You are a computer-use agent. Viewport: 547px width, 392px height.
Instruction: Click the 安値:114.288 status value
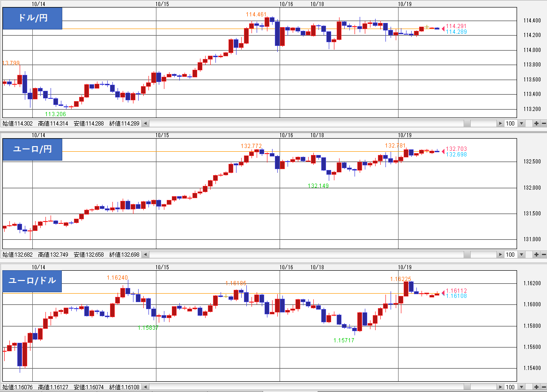[89, 124]
